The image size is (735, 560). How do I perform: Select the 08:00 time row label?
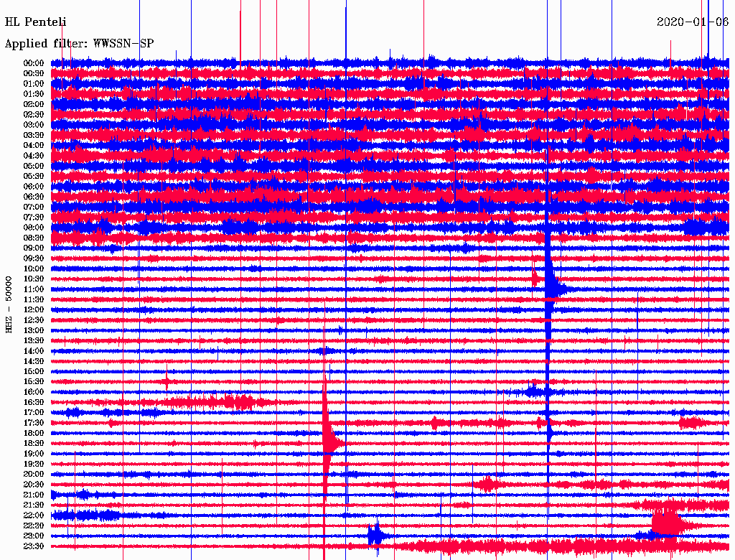(34, 228)
